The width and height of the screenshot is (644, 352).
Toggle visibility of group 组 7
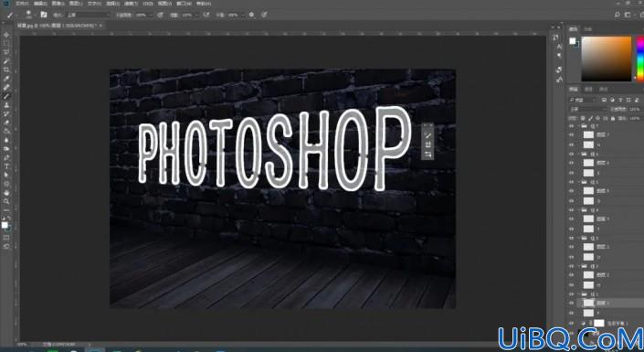pos(571,126)
